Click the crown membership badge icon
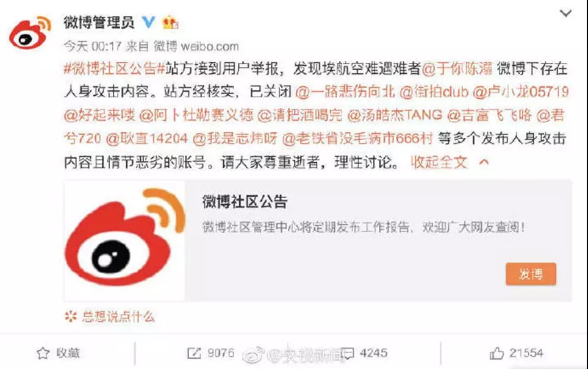 (x=170, y=23)
